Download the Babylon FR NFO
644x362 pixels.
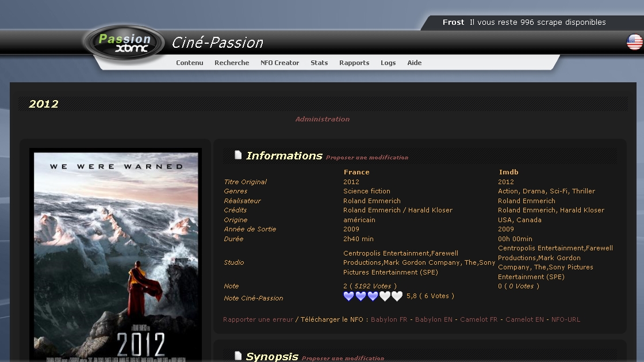coord(389,319)
